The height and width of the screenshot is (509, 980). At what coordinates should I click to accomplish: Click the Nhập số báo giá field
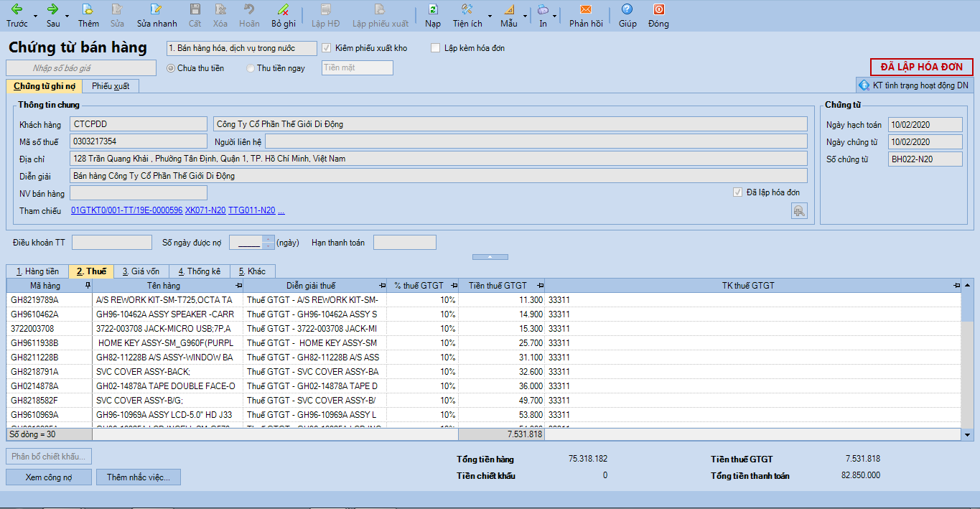point(81,68)
